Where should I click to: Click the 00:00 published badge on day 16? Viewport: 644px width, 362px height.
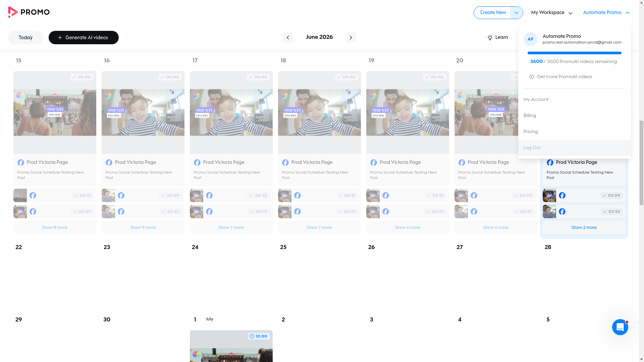(170, 77)
